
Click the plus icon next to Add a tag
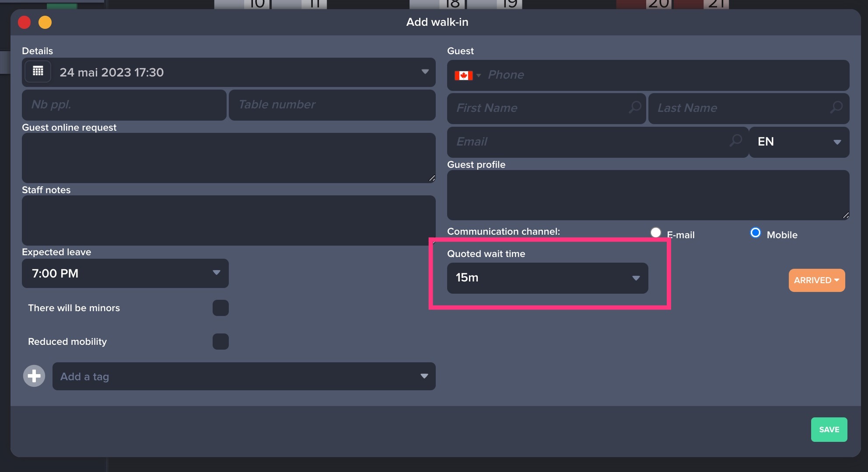tap(33, 375)
